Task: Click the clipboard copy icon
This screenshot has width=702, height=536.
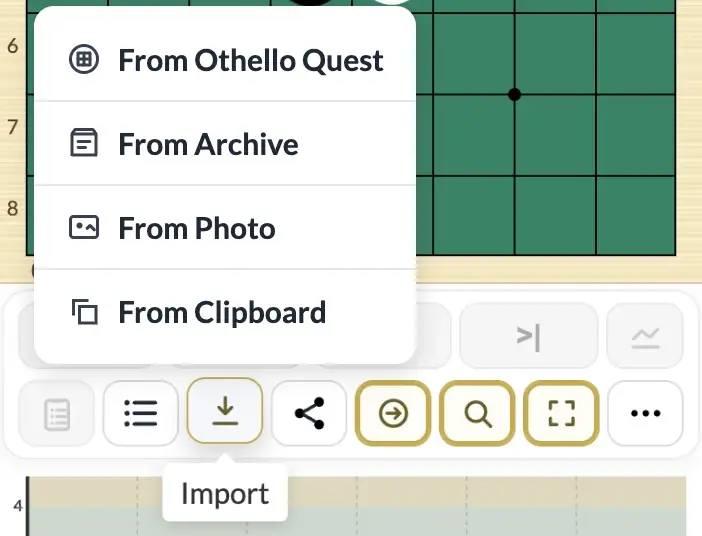Action: (85, 312)
